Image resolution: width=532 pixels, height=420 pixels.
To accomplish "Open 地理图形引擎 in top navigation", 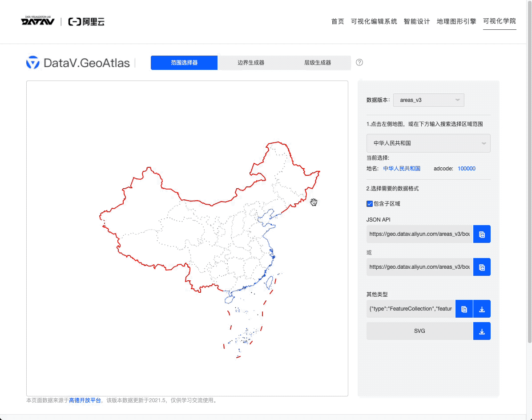I will (456, 21).
